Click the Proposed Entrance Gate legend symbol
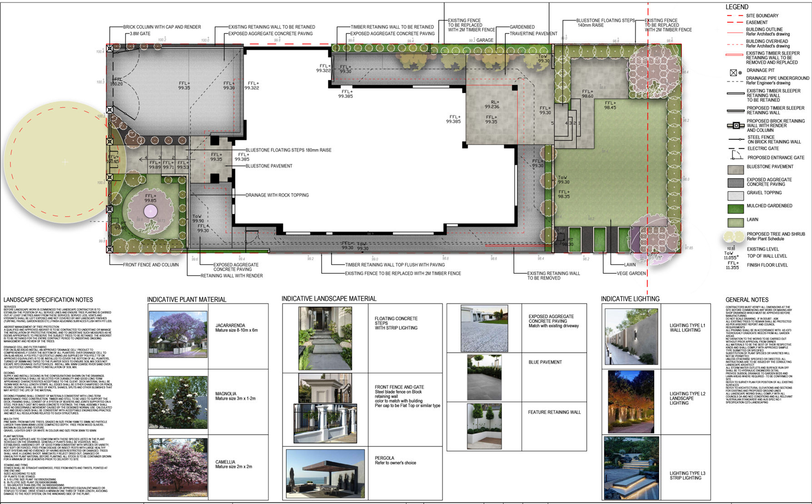This screenshot has width=812, height=504. tap(736, 156)
